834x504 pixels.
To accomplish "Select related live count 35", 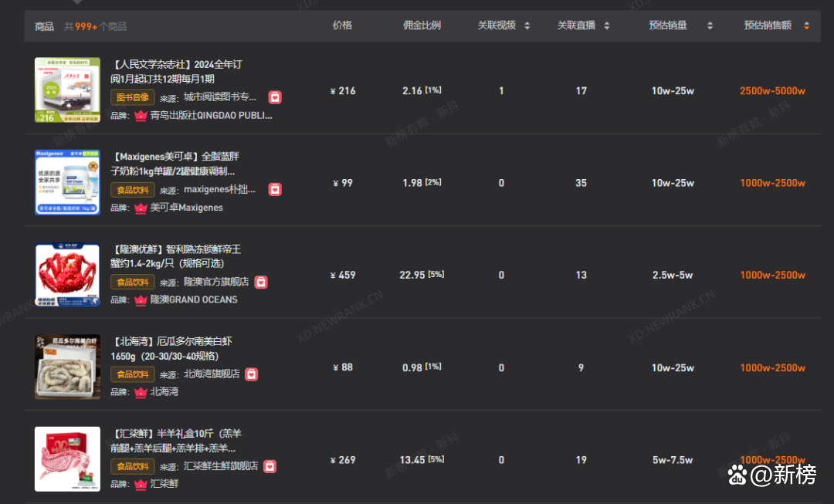I will [x=581, y=183].
